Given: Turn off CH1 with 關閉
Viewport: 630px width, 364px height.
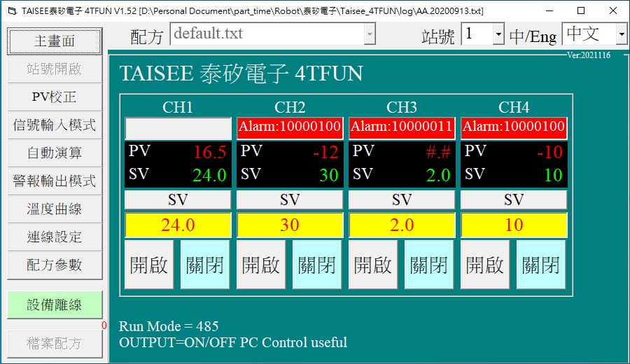Looking at the screenshot, I should [x=205, y=265].
